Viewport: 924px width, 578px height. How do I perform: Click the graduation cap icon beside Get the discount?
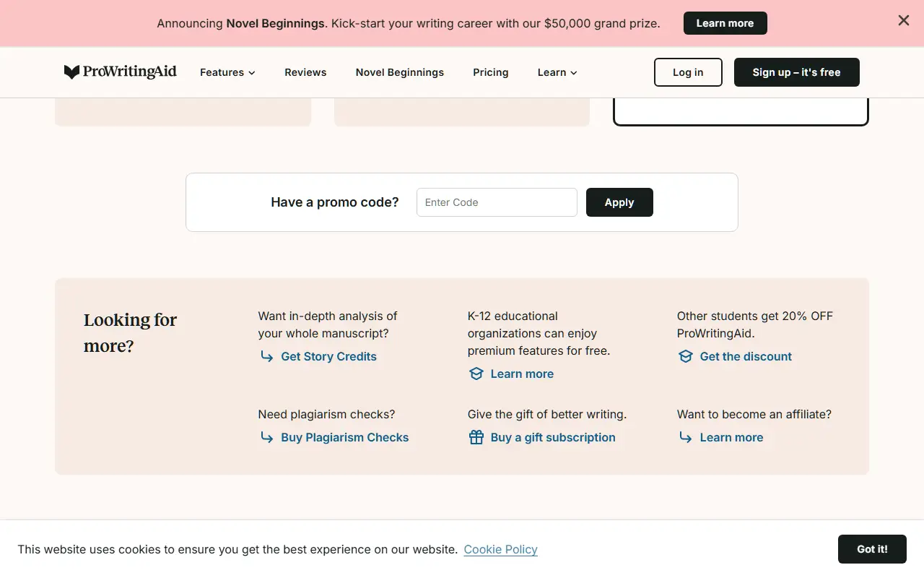[685, 356]
